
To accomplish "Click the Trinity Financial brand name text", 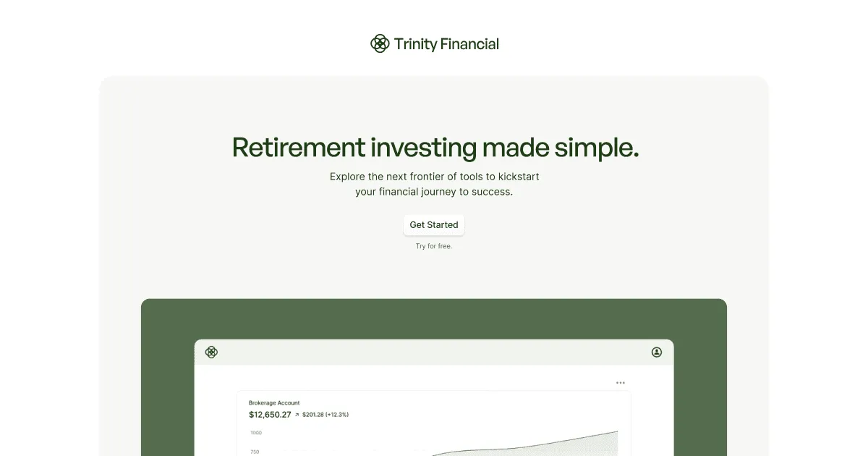I will (446, 44).
